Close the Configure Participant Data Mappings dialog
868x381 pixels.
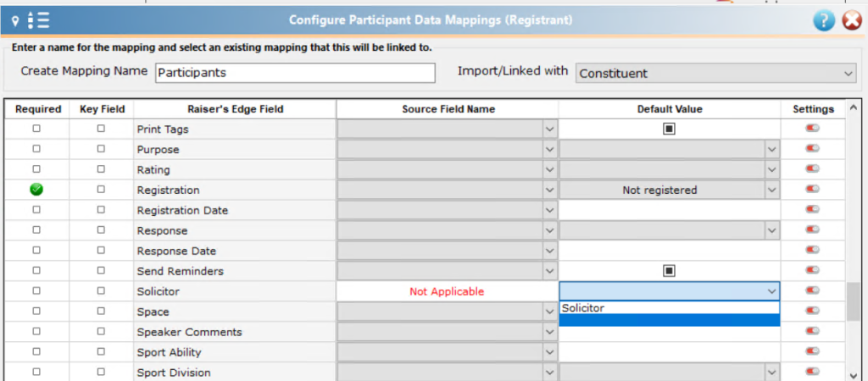(x=852, y=20)
